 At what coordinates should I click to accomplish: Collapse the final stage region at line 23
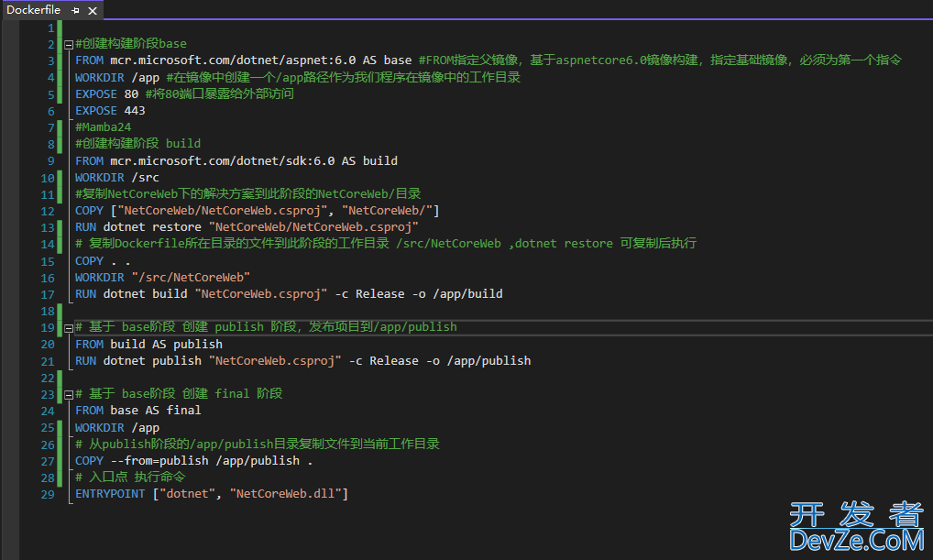pos(69,394)
